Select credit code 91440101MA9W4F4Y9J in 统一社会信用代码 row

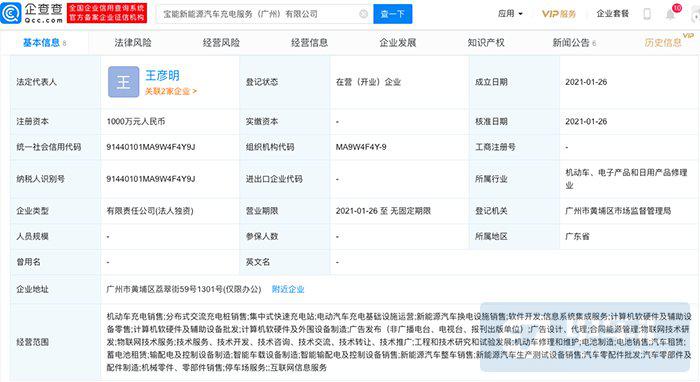point(150,147)
